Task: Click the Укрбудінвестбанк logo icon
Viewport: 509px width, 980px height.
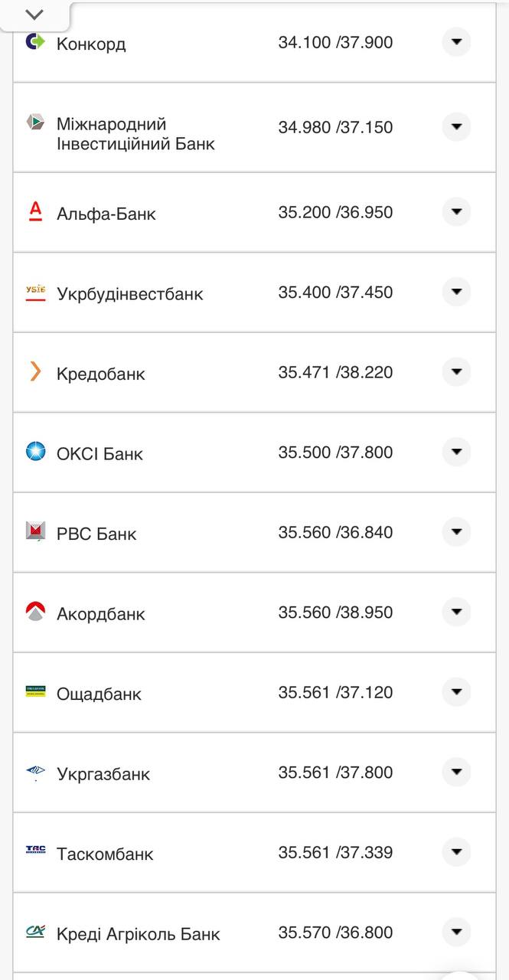Action: pos(35,292)
